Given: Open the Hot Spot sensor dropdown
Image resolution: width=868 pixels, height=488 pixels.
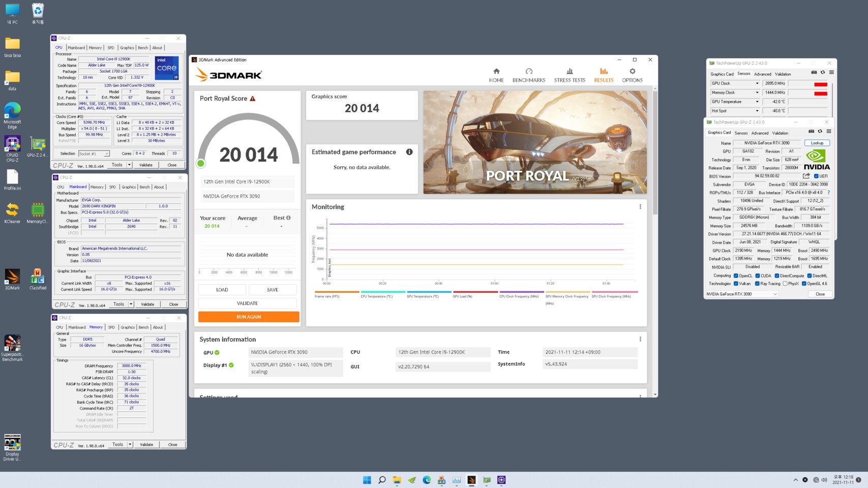Looking at the screenshot, I should click(757, 111).
